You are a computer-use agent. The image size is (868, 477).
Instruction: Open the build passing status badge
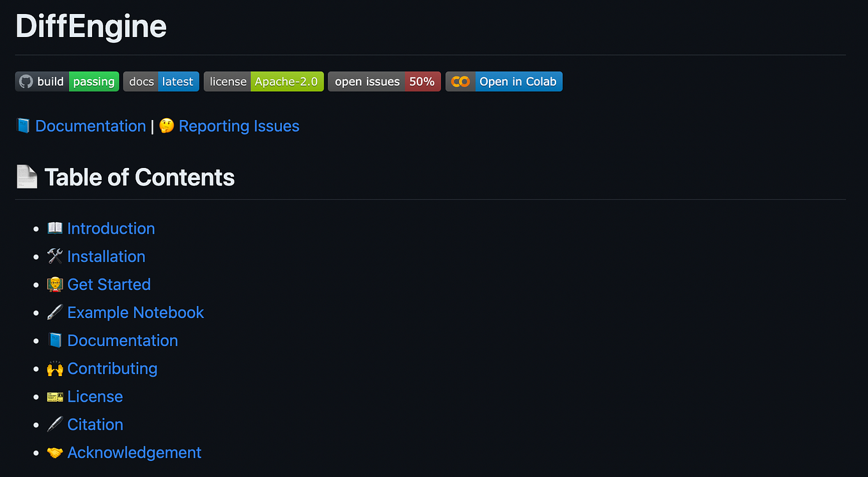coord(66,81)
